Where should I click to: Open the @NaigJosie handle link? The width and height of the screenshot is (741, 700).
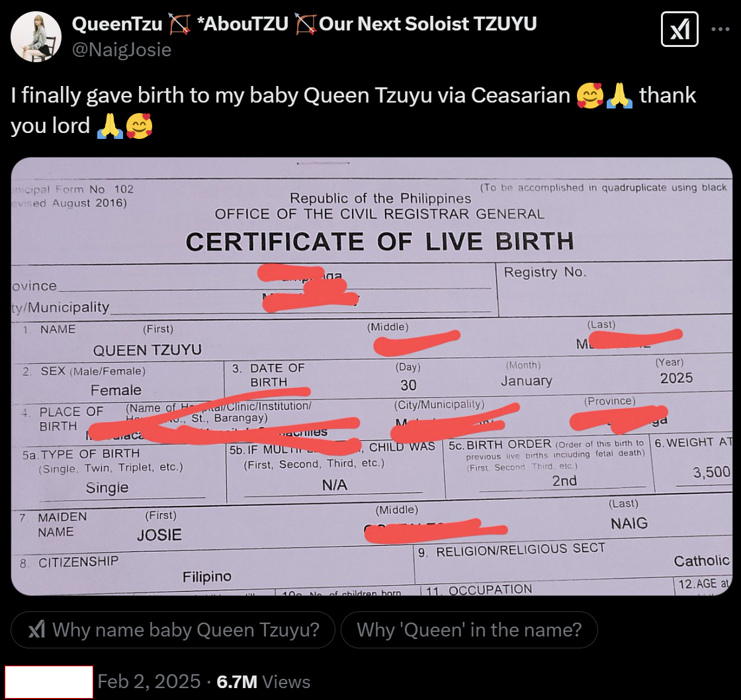122,50
